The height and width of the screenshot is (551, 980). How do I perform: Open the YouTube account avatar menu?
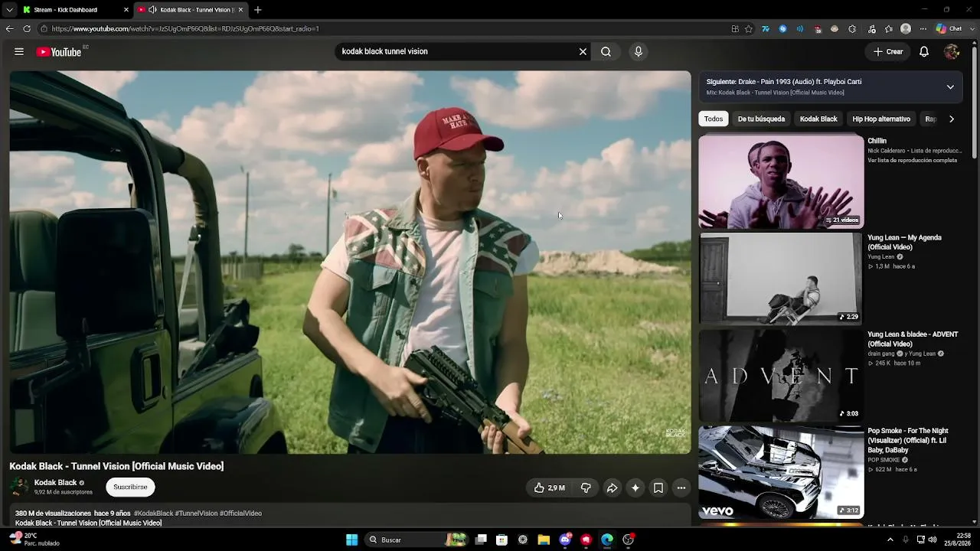click(x=952, y=51)
